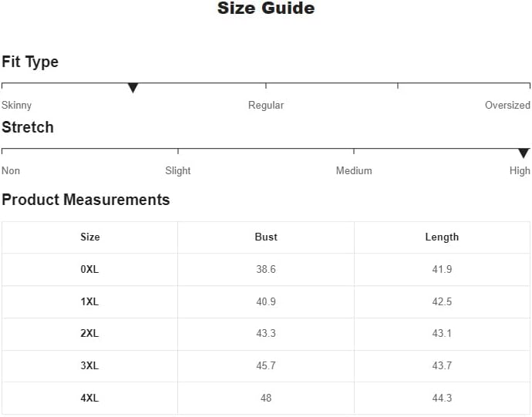
Task: Click the 4XL bust value 48
Action: (x=266, y=399)
